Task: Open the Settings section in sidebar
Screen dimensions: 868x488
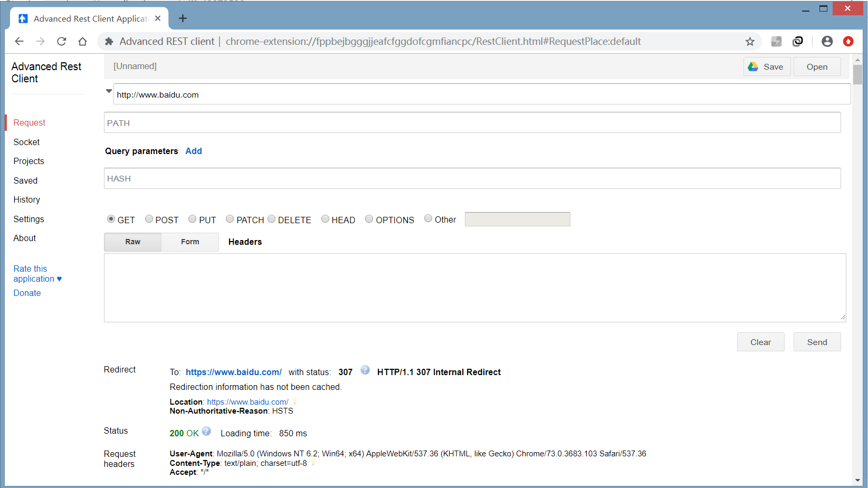Action: 29,219
